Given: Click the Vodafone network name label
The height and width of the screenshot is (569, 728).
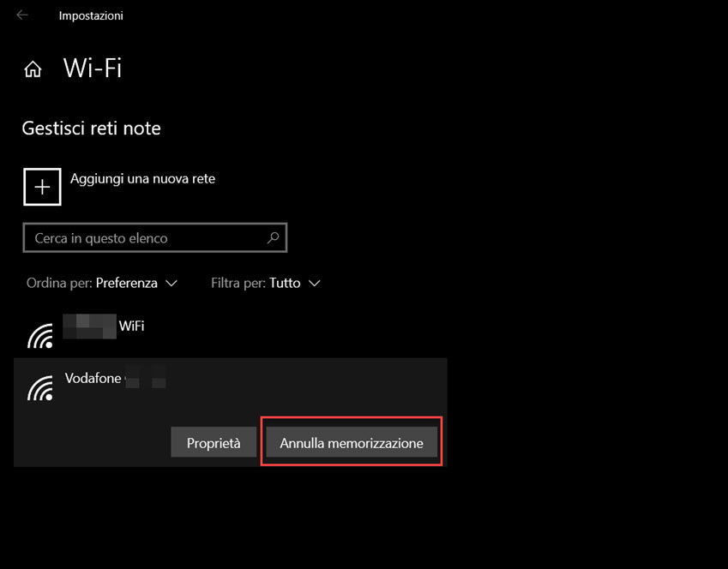Looking at the screenshot, I should tap(93, 378).
